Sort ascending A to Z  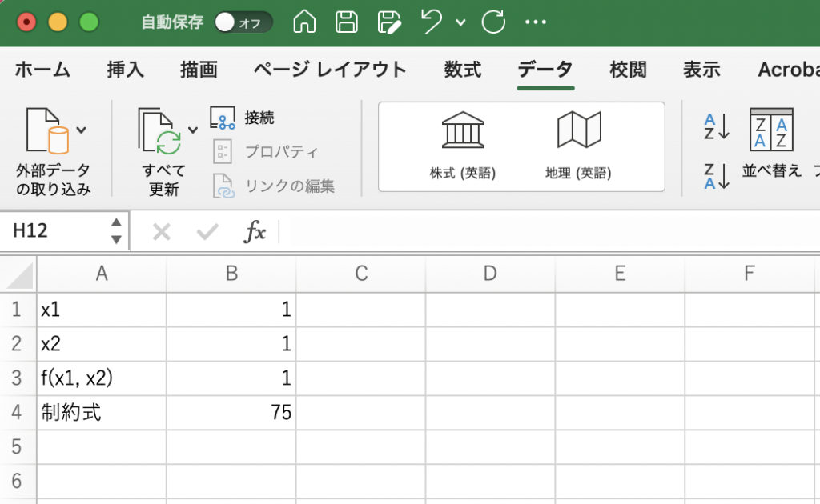point(717,126)
